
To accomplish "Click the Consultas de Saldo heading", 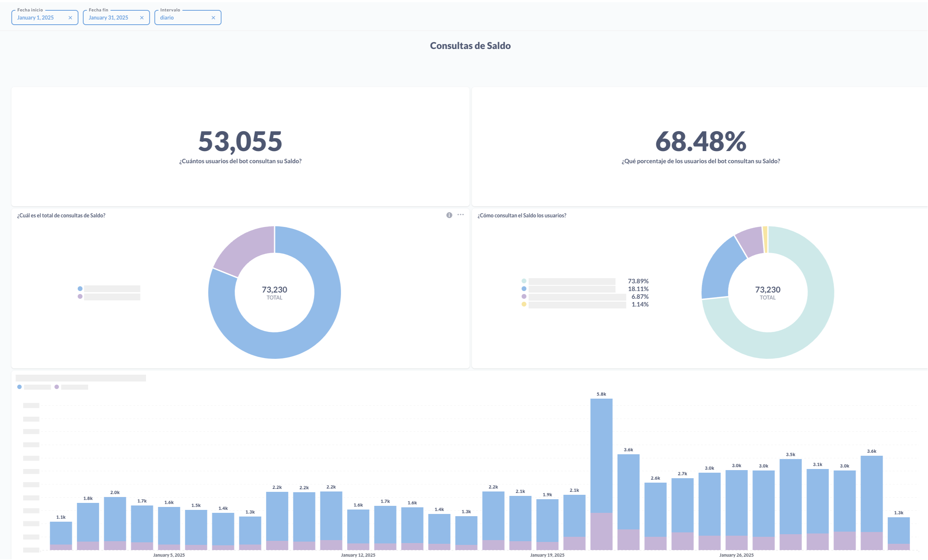I will 470,46.
